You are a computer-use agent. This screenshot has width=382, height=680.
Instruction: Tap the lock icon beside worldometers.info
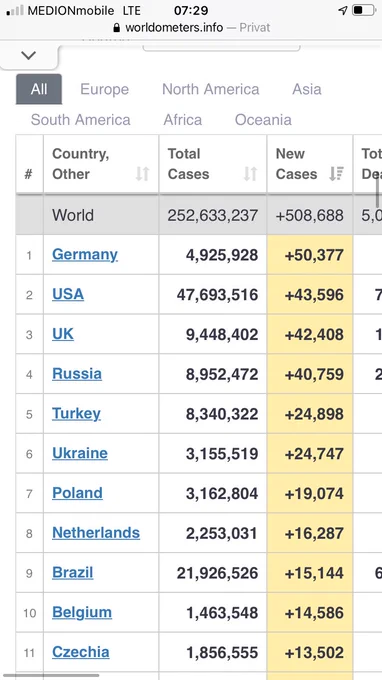pyautogui.click(x=116, y=28)
